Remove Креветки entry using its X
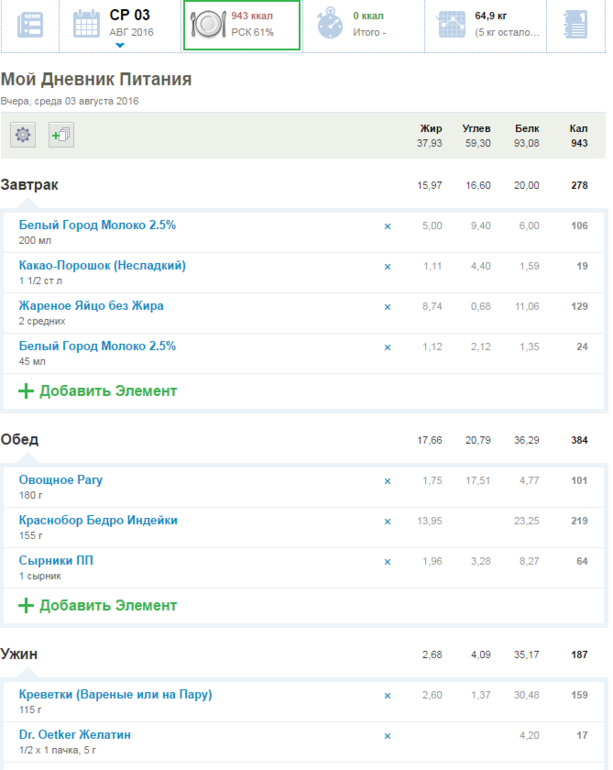Image resolution: width=613 pixels, height=770 pixels. 388,695
